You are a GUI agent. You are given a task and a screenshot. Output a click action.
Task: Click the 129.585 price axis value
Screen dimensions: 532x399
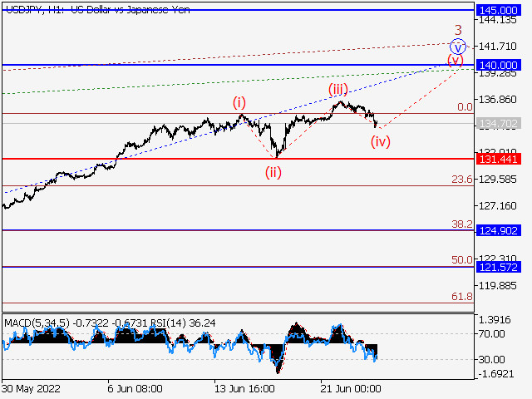click(497, 180)
